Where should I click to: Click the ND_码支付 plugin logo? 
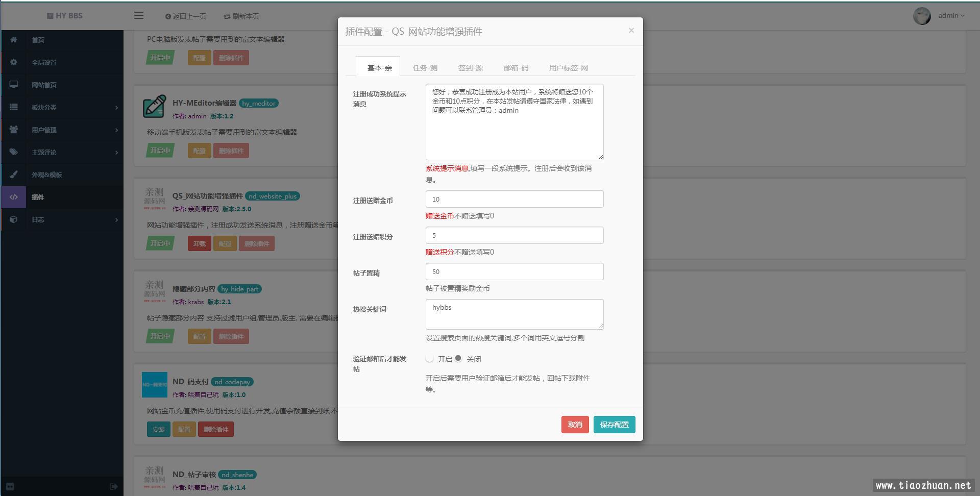(154, 385)
